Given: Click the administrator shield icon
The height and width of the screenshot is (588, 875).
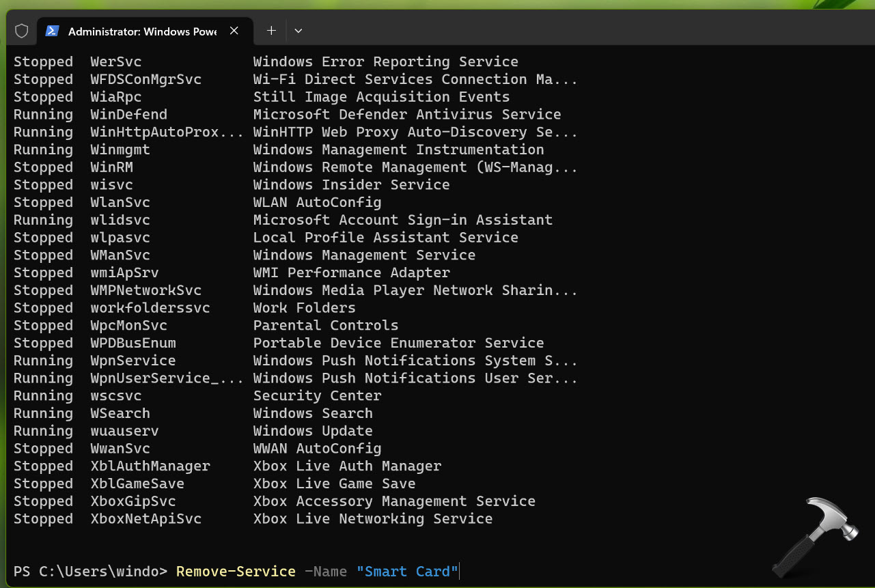Looking at the screenshot, I should pyautogui.click(x=22, y=31).
